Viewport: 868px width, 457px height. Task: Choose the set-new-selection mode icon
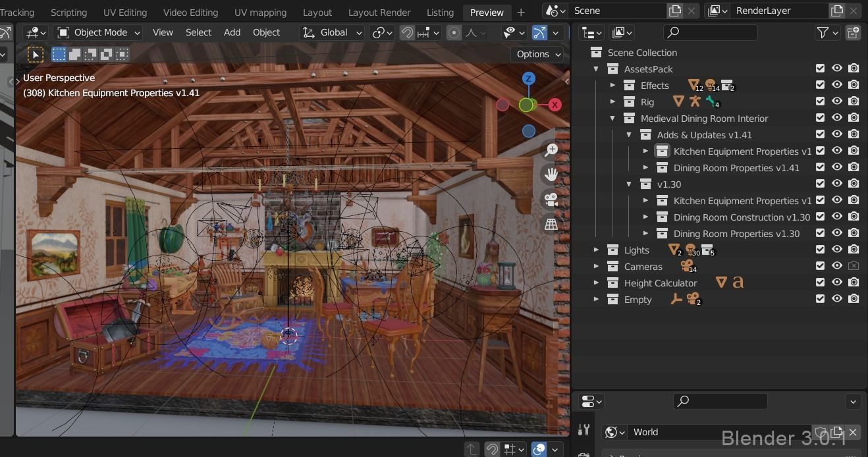(x=59, y=55)
